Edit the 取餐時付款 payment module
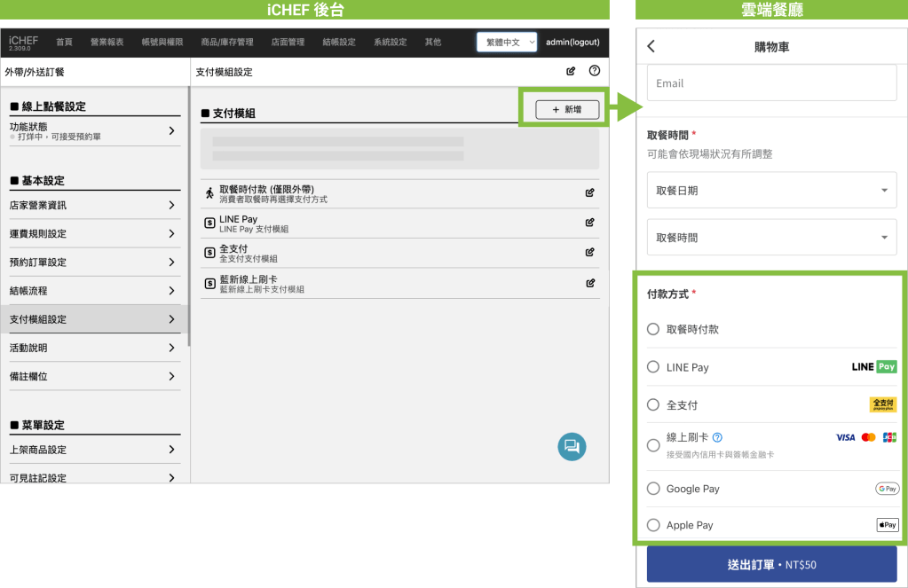Viewport: 908px width, 588px height. pos(589,192)
